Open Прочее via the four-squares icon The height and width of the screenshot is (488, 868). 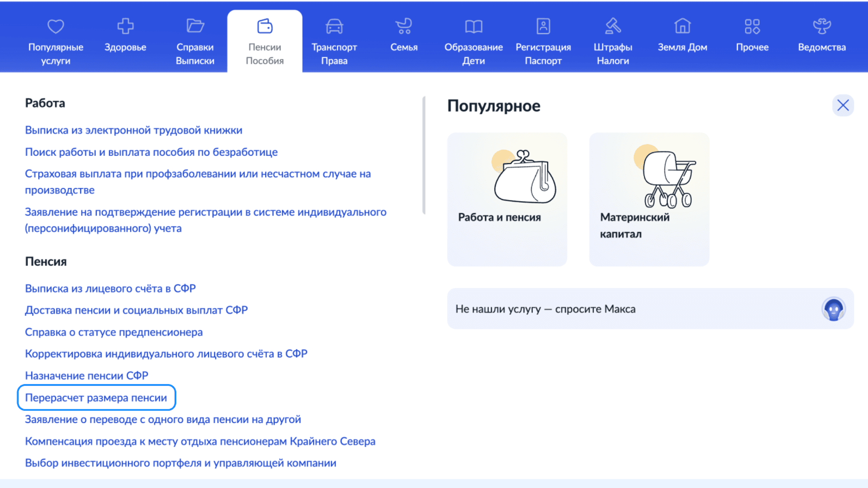pyautogui.click(x=752, y=26)
